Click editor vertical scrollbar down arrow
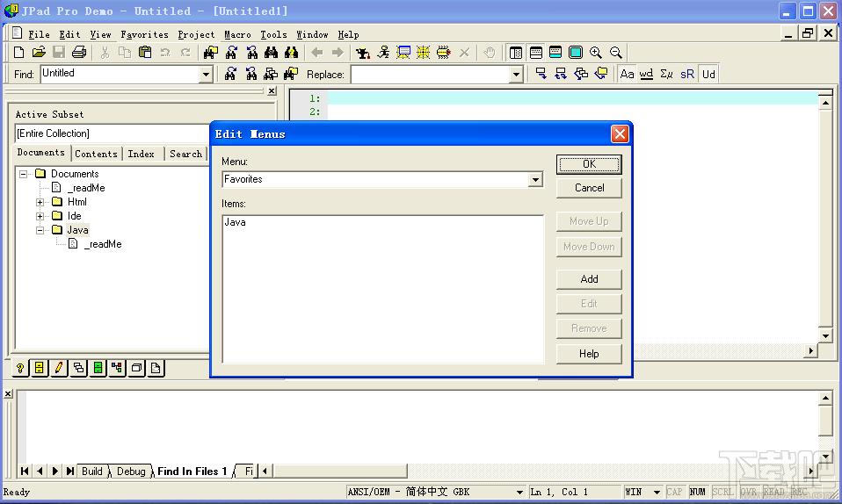This screenshot has width=842, height=504. [x=825, y=336]
